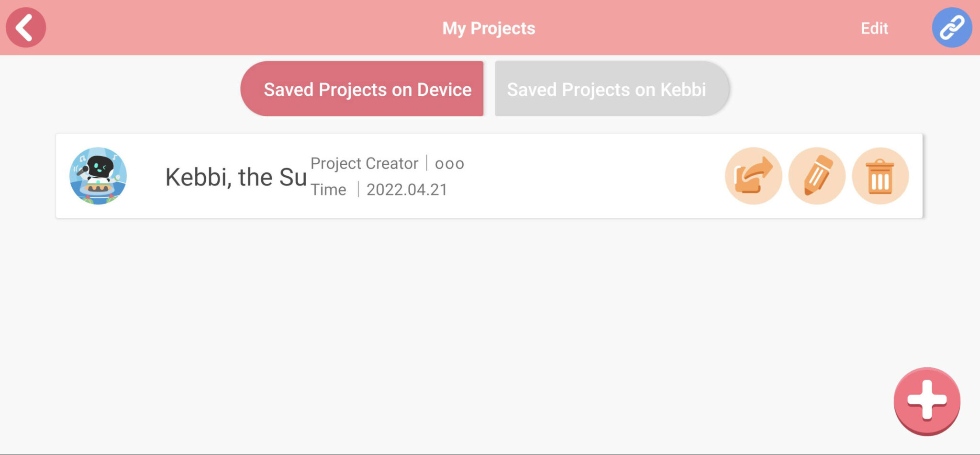
Task: Click the My Projects title text
Action: pyautogui.click(x=489, y=28)
